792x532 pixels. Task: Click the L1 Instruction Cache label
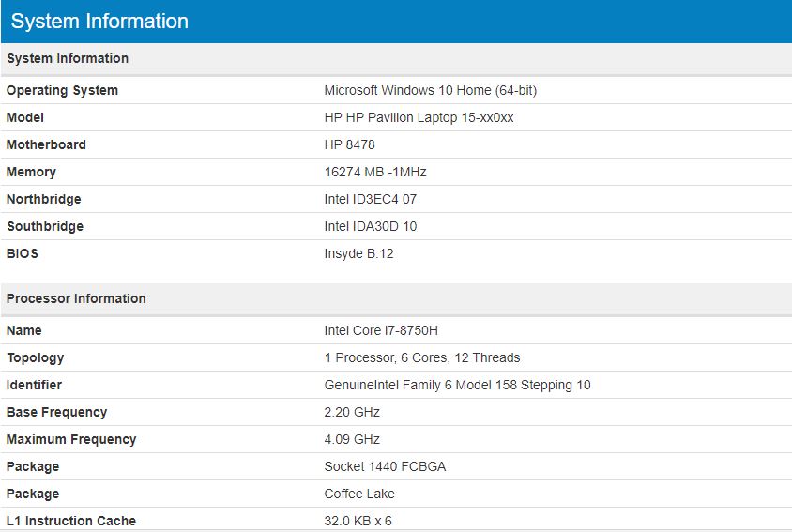[x=71, y=522]
